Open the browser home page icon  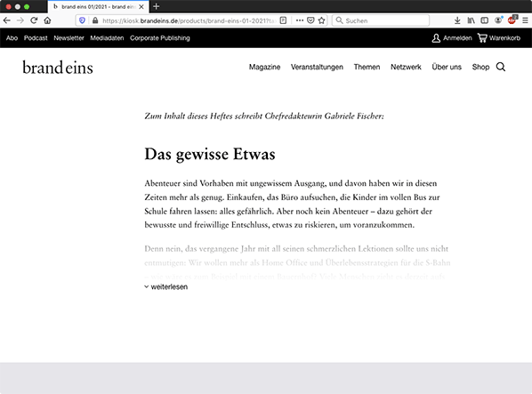(47, 20)
